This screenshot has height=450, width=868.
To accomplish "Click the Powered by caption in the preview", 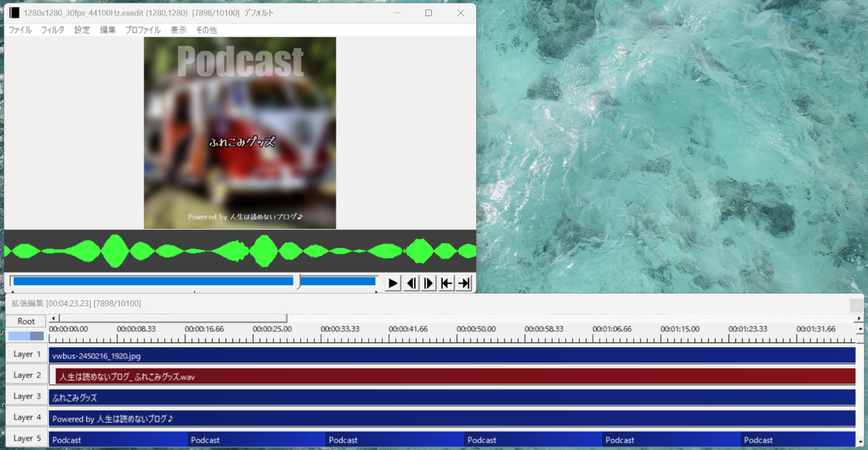I will (x=245, y=217).
